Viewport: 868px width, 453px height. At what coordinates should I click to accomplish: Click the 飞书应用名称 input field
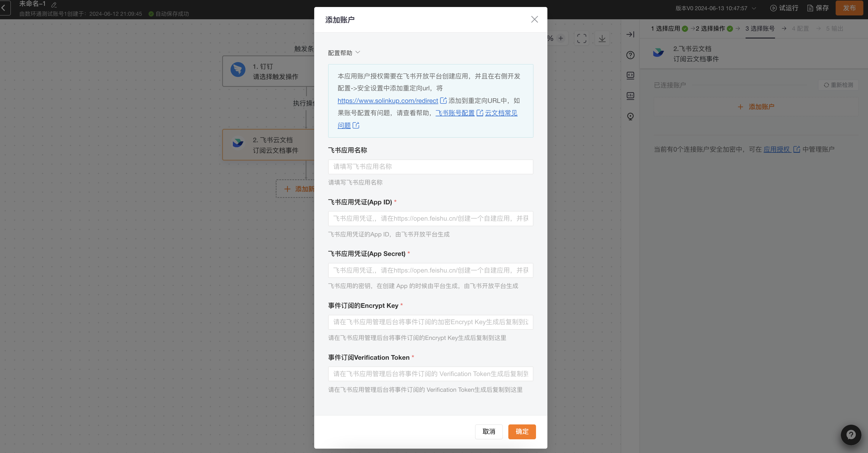point(431,166)
